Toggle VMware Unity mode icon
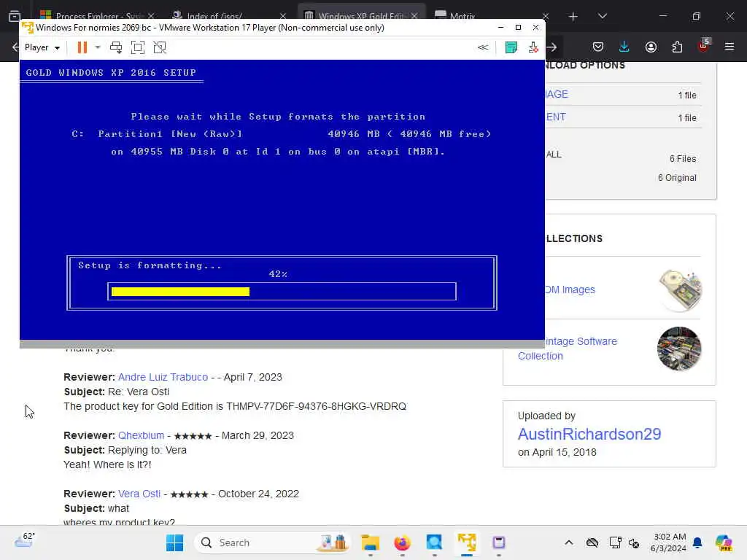 [160, 47]
